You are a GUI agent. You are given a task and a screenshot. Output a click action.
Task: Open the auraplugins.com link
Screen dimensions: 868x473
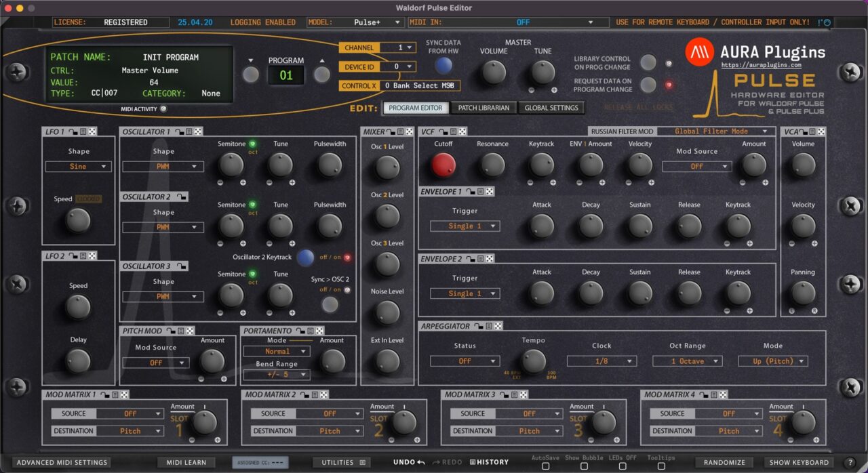[x=762, y=66]
